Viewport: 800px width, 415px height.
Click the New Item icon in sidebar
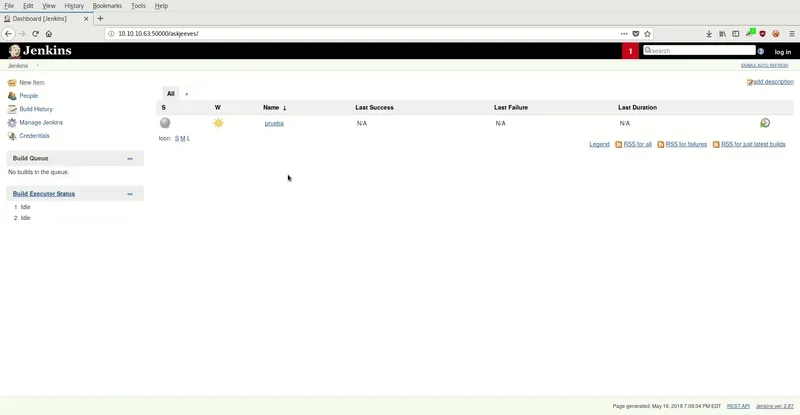[12, 83]
